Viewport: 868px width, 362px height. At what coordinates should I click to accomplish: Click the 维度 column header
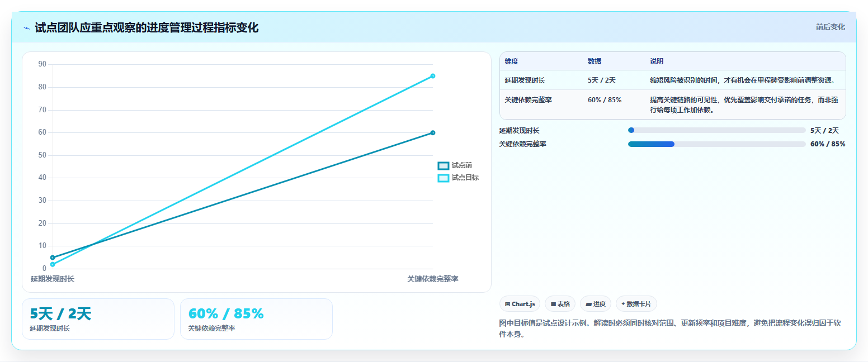(511, 61)
